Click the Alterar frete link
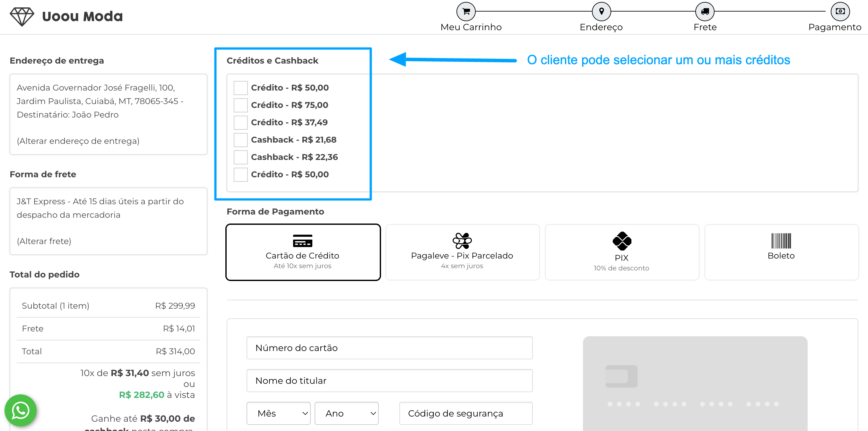Viewport: 868px width, 431px height. 44,241
